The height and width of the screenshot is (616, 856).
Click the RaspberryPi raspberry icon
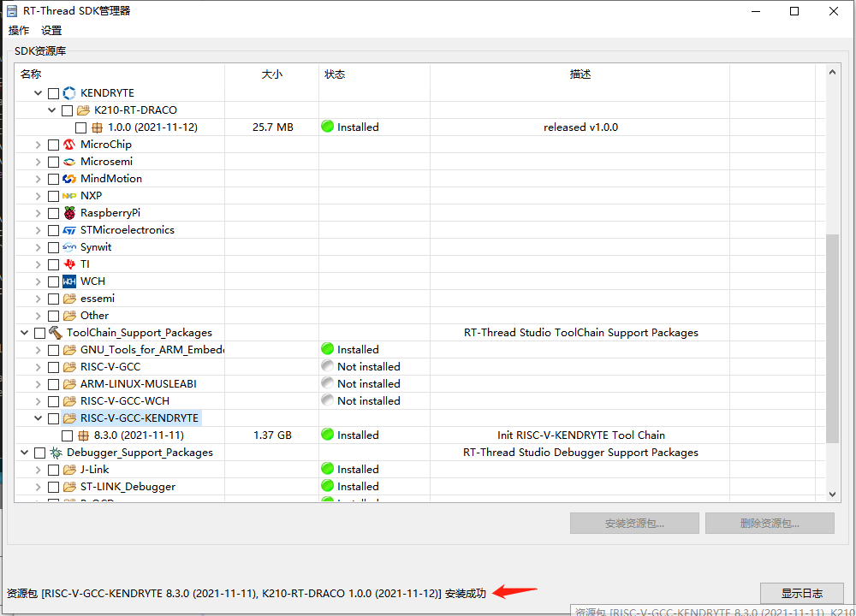pyautogui.click(x=69, y=213)
